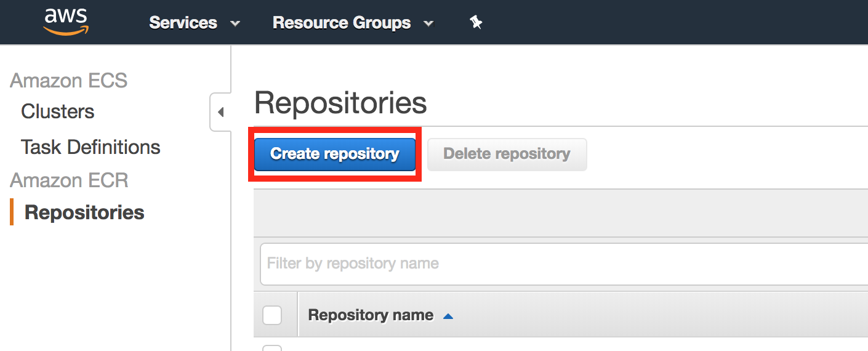
Task: Expand the Services dropdown chevron
Action: click(235, 24)
